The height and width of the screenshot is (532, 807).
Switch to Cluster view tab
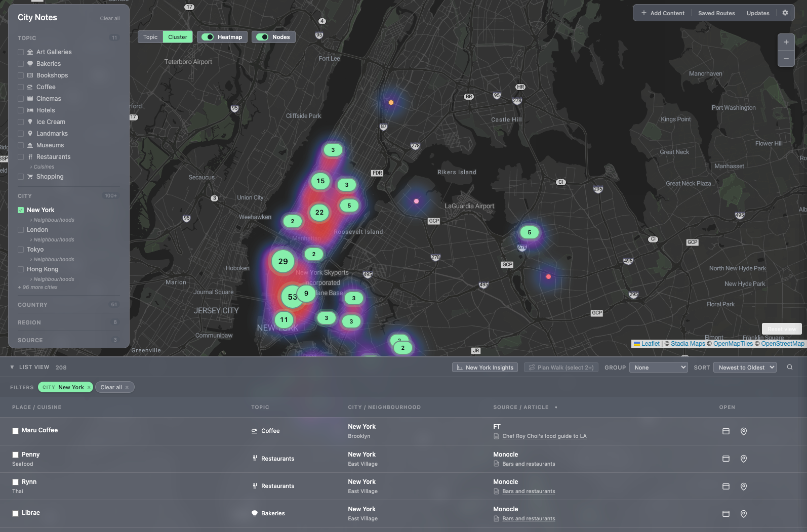(x=178, y=37)
